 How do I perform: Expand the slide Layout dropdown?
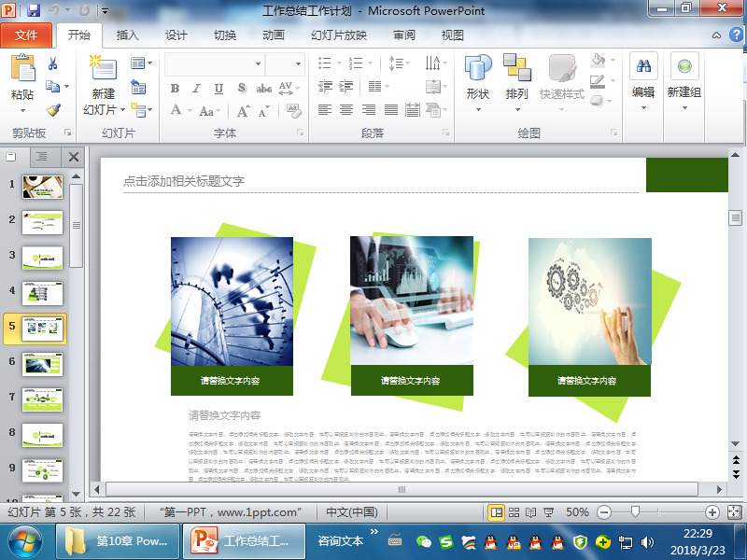[142, 63]
